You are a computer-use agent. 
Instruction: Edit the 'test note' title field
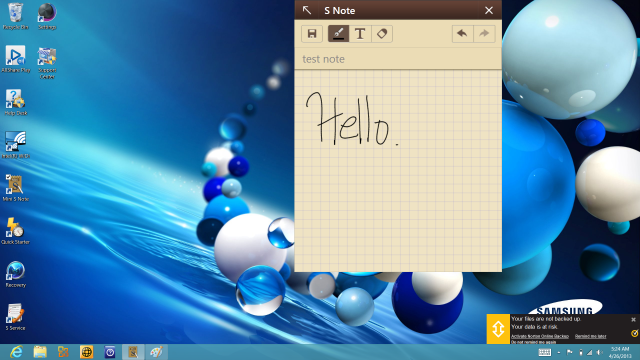point(398,59)
